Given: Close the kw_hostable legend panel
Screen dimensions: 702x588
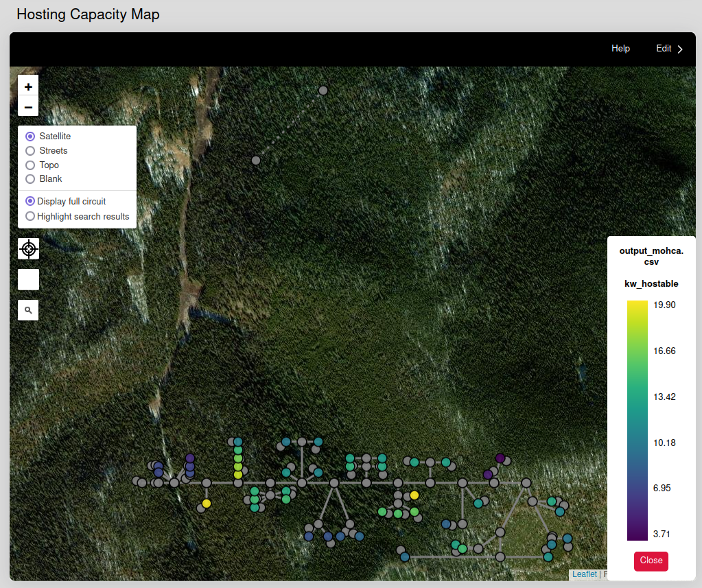Looking at the screenshot, I should click(x=651, y=561).
